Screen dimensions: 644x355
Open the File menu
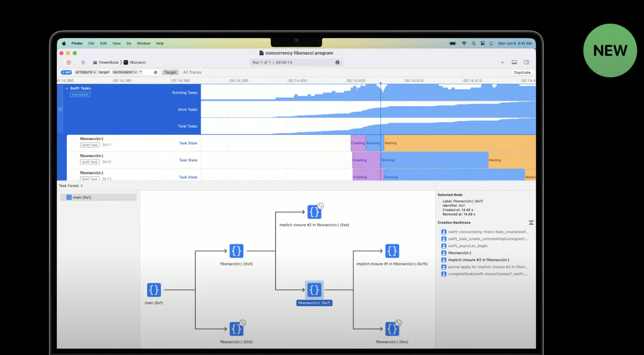[x=91, y=43]
